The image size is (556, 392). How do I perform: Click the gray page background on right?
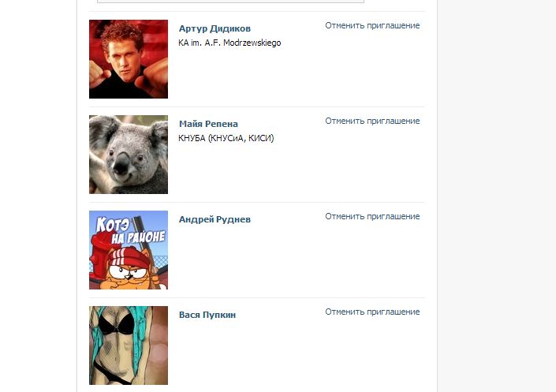click(x=496, y=195)
